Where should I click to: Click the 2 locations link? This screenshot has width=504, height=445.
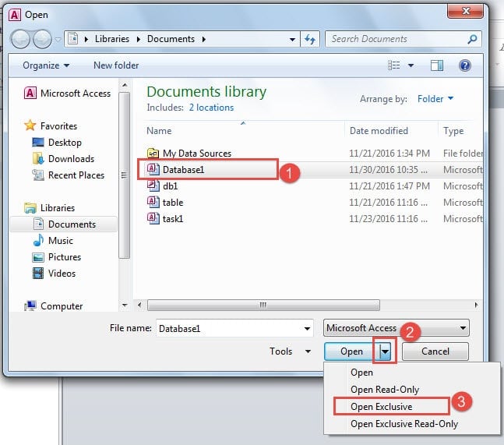coord(211,108)
